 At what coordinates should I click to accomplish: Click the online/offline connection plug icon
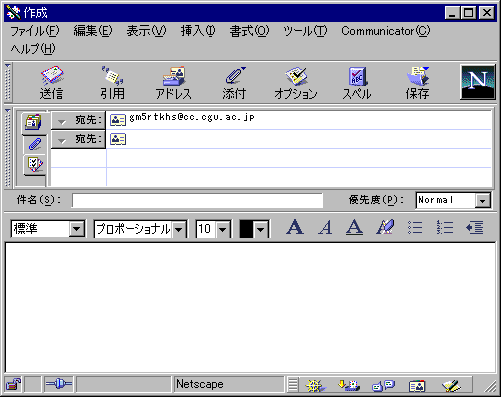(59, 384)
